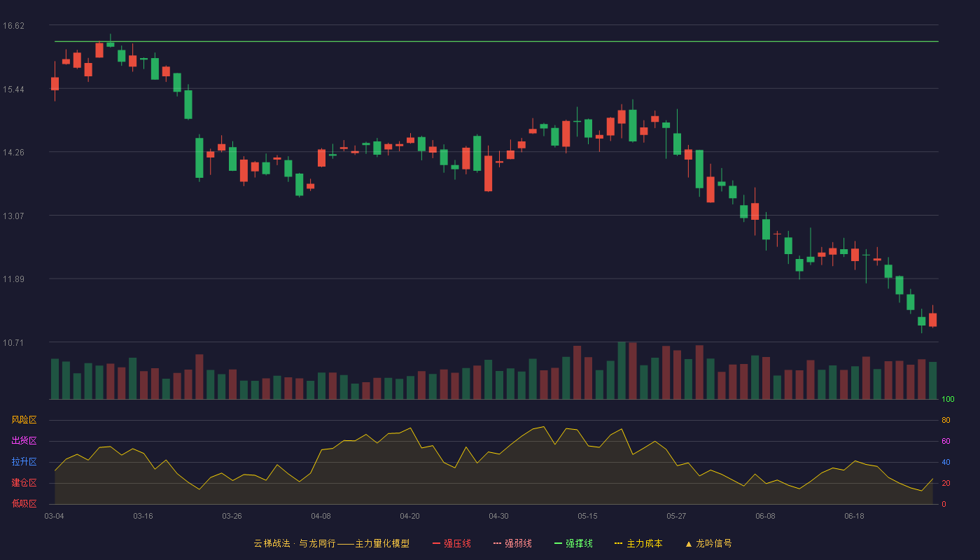
Task: Click the 拉升区 zone label
Action: [24, 462]
